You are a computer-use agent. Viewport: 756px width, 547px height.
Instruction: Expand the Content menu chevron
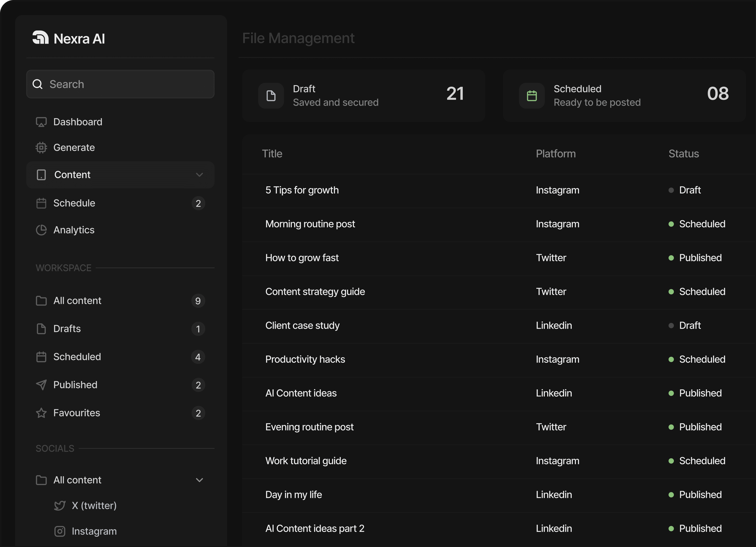(x=199, y=175)
